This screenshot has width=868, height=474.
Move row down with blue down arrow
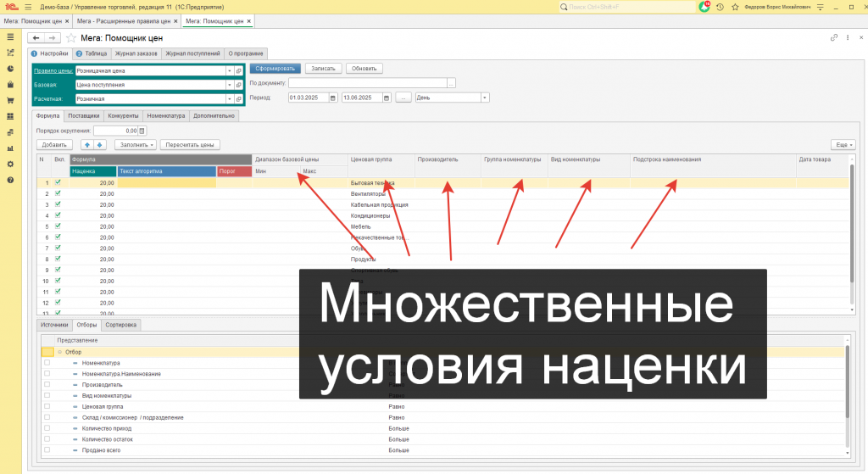[x=100, y=144]
